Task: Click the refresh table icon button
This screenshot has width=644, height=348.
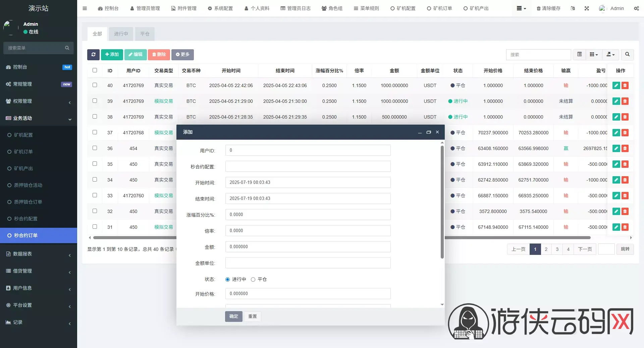Action: tap(93, 55)
